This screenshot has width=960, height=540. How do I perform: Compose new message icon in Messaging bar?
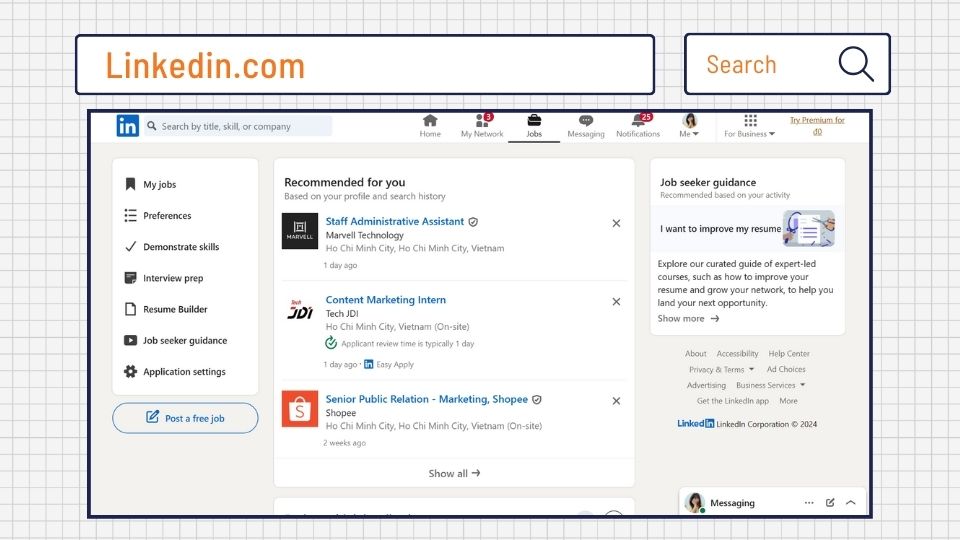pos(830,503)
